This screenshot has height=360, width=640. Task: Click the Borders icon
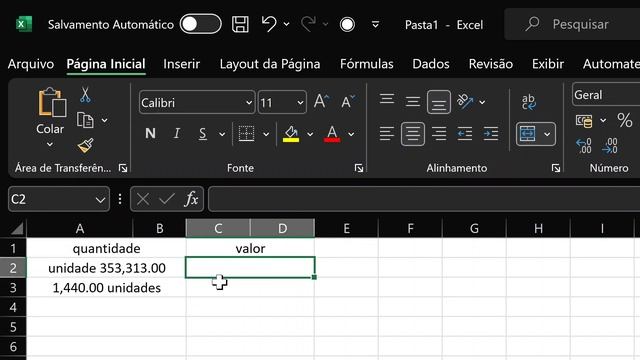tap(246, 133)
